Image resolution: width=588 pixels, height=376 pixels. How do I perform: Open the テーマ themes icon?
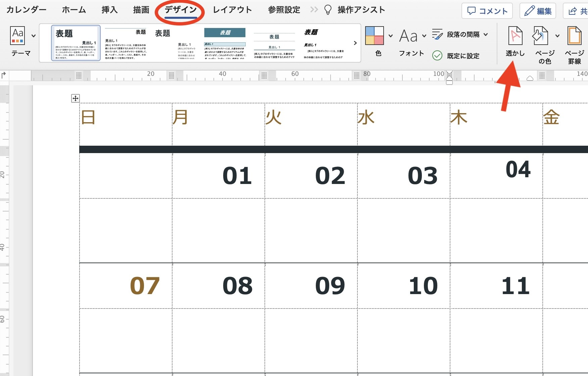[x=18, y=36]
